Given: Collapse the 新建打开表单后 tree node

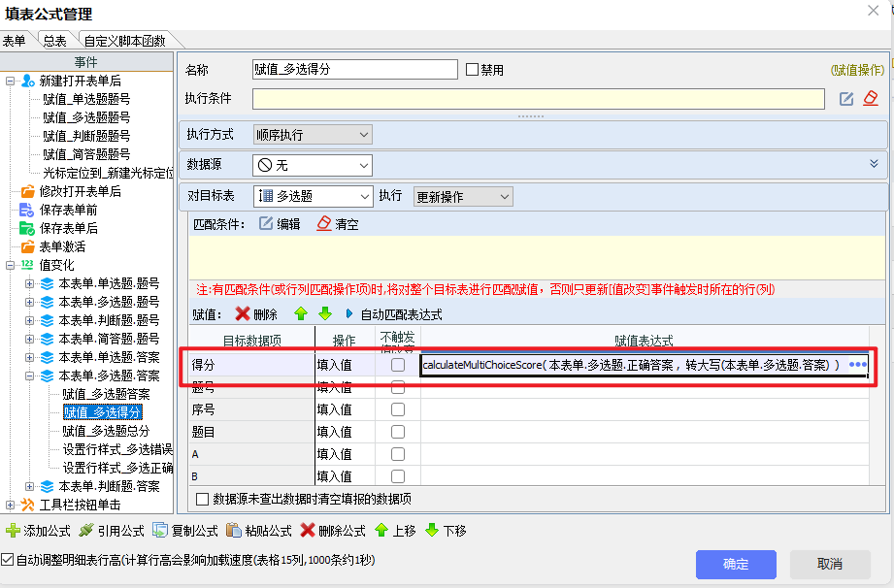Looking at the screenshot, I should [x=10, y=82].
